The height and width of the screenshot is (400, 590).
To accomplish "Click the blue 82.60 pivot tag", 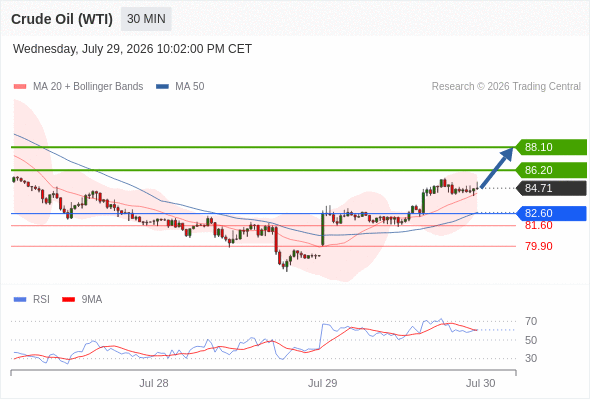I will tap(551, 213).
